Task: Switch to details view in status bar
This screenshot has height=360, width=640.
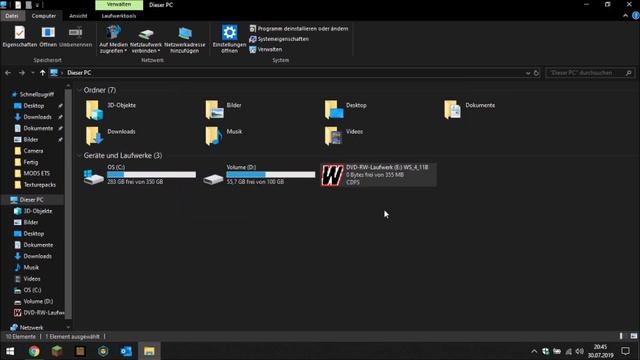Action: (x=621, y=336)
